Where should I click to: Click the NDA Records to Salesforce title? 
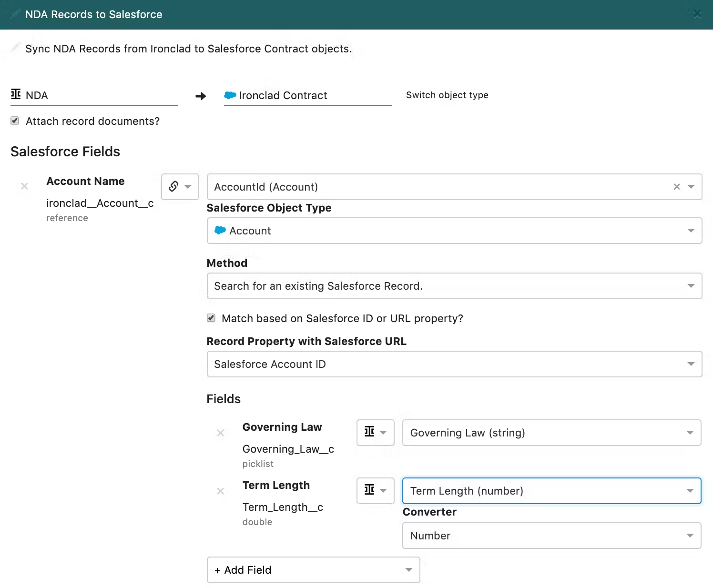tap(94, 14)
